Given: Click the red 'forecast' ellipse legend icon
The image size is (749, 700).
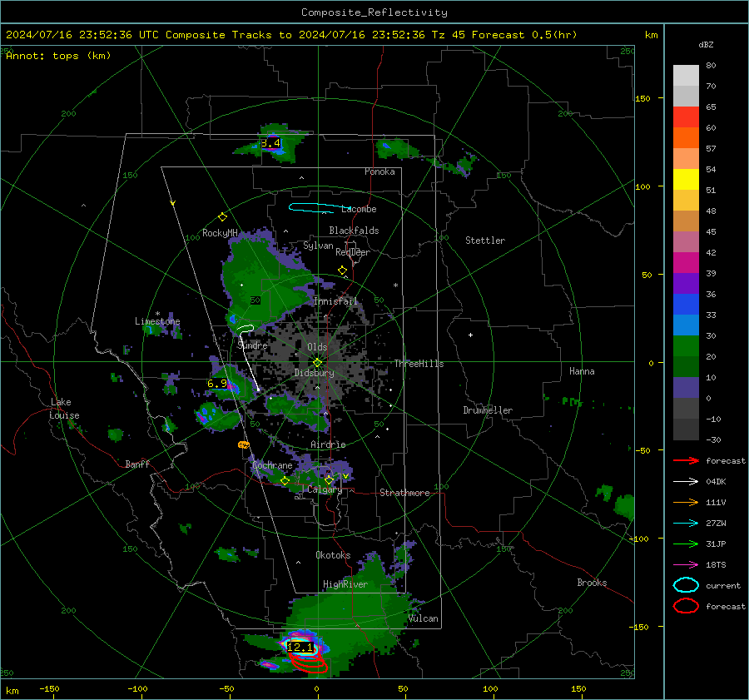Looking at the screenshot, I should tap(686, 606).
